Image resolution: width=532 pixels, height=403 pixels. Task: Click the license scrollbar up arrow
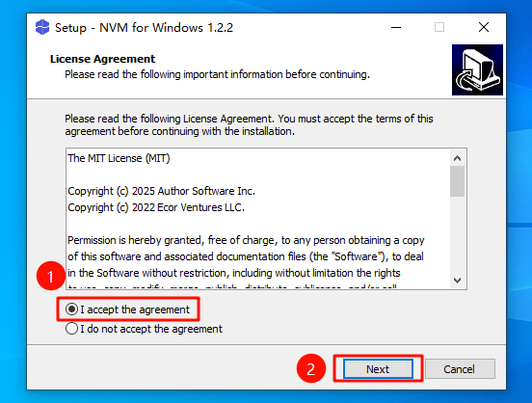(458, 158)
